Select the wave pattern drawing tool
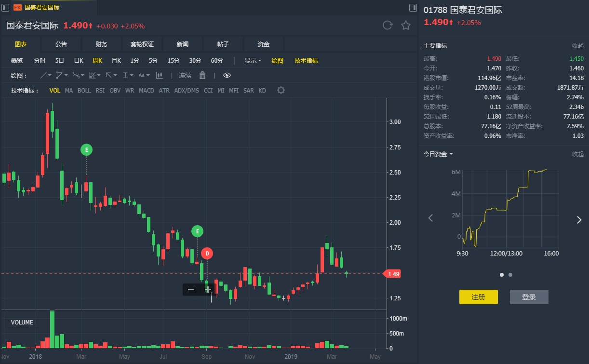Screen dimensions: 589x364 coord(76,75)
